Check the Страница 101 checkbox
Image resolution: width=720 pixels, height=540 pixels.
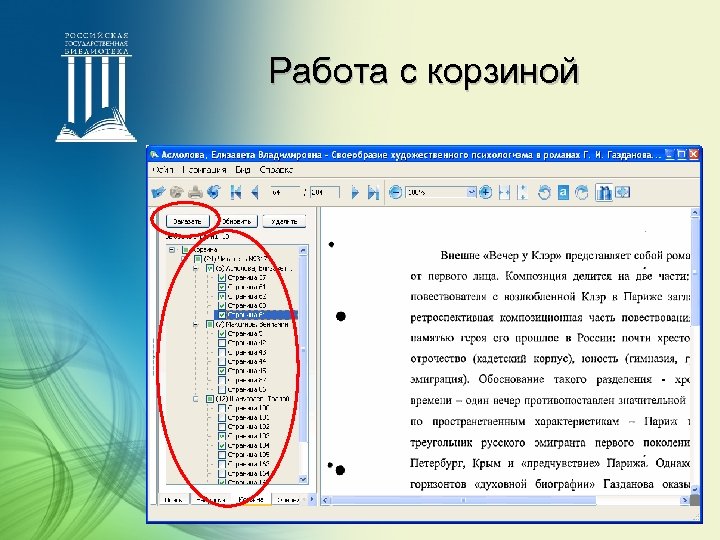click(222, 417)
